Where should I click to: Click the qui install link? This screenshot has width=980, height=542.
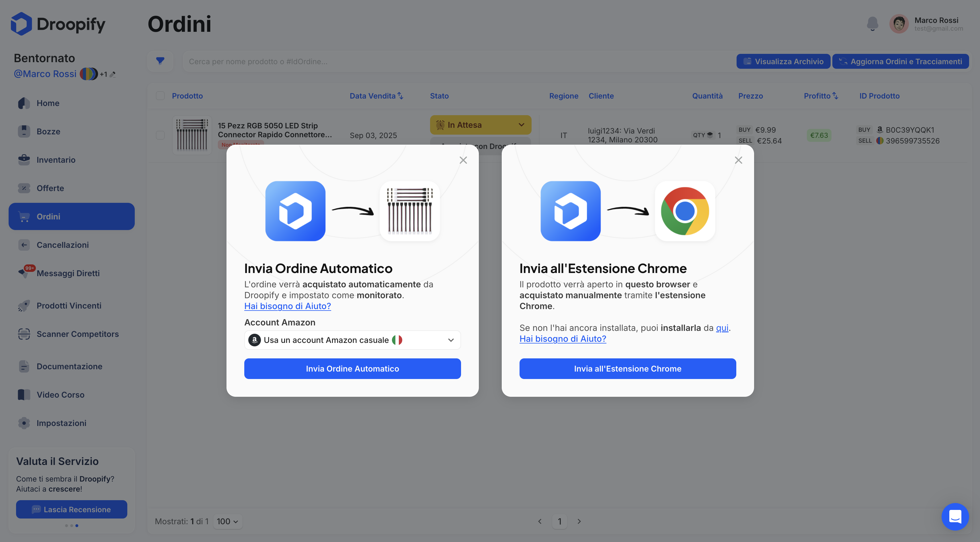point(722,328)
